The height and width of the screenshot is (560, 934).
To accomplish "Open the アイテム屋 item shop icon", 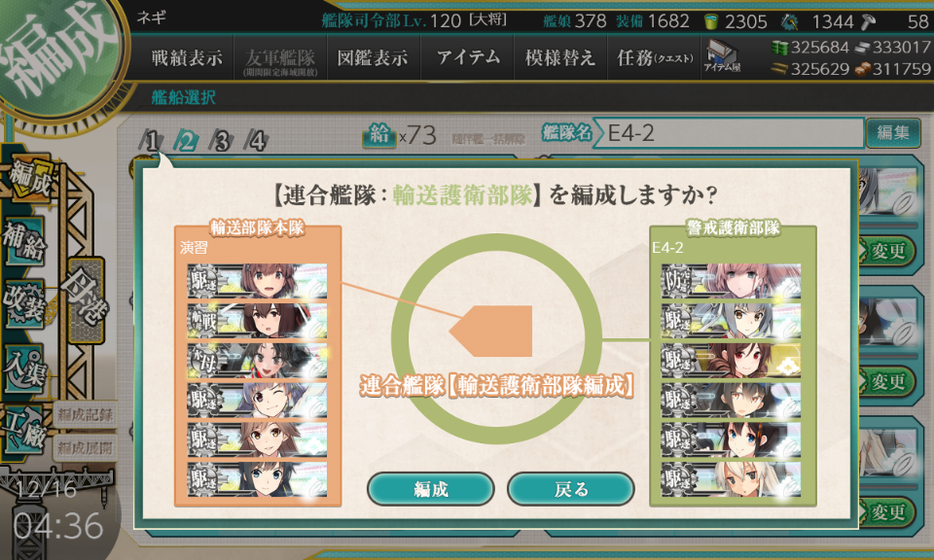I will (722, 56).
